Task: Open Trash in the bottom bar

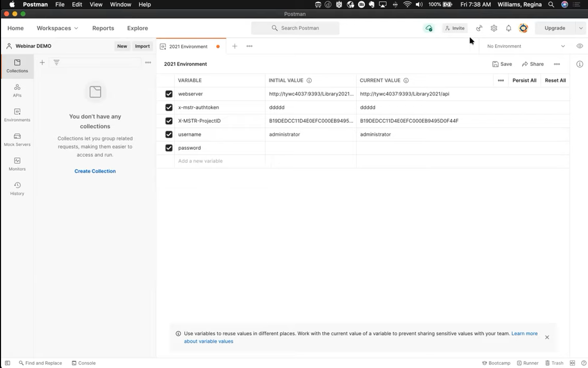Action: pyautogui.click(x=554, y=363)
